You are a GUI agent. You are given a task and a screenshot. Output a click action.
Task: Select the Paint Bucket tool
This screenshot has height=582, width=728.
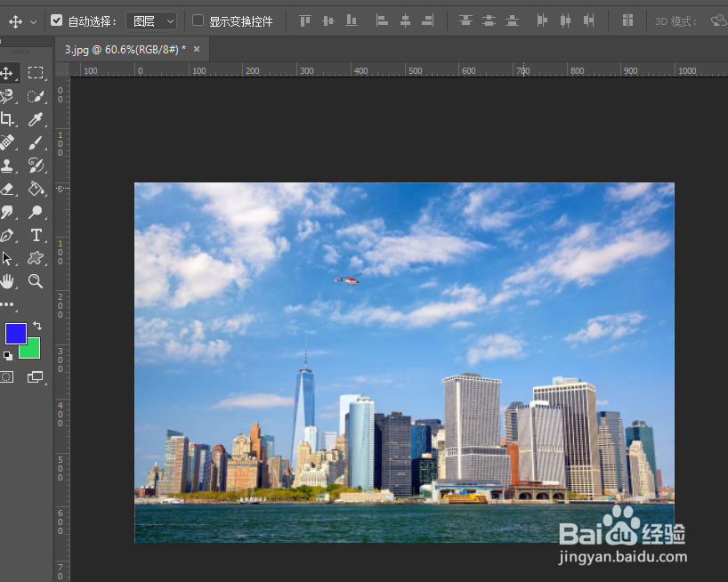pos(36,189)
